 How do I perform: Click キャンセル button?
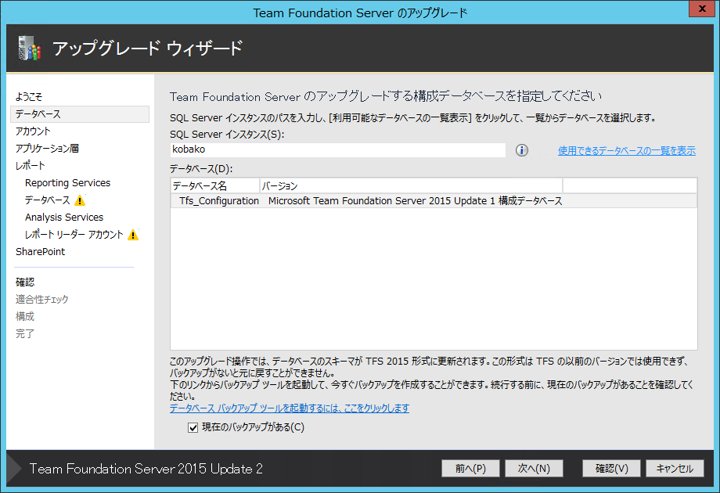[x=675, y=469]
